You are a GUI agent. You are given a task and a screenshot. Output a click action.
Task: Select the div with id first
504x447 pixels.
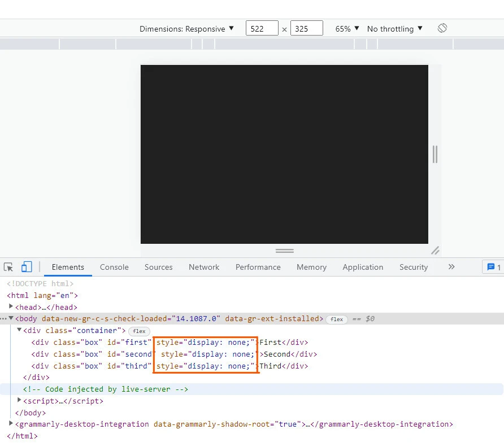click(90, 343)
